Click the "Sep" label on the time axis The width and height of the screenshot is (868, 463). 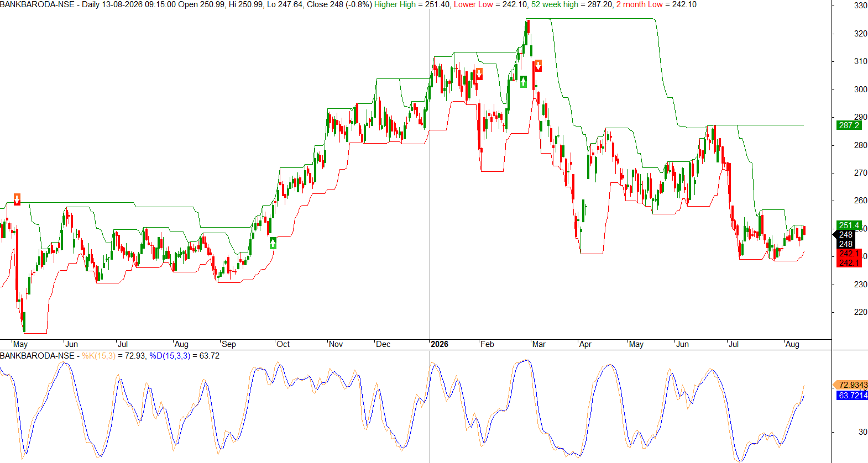tap(229, 344)
